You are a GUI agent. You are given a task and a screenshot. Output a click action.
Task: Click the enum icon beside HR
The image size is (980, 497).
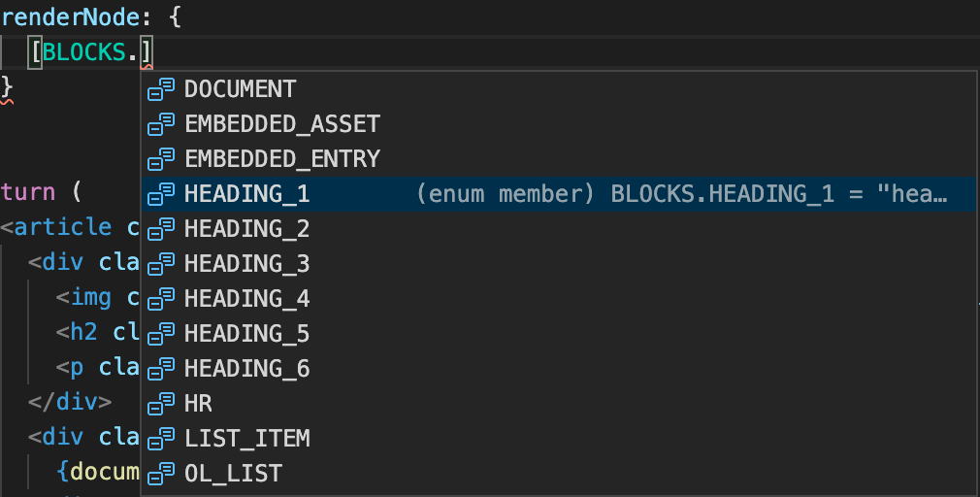coord(161,404)
